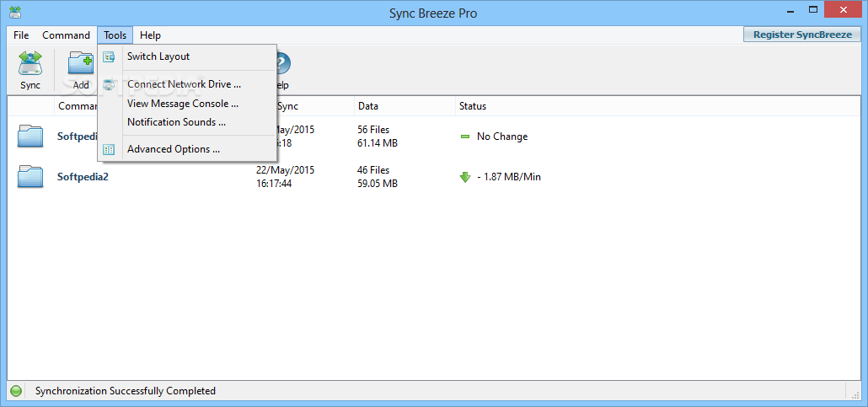The width and height of the screenshot is (868, 407).
Task: Open Advanced Options menu entry
Action: (187, 149)
